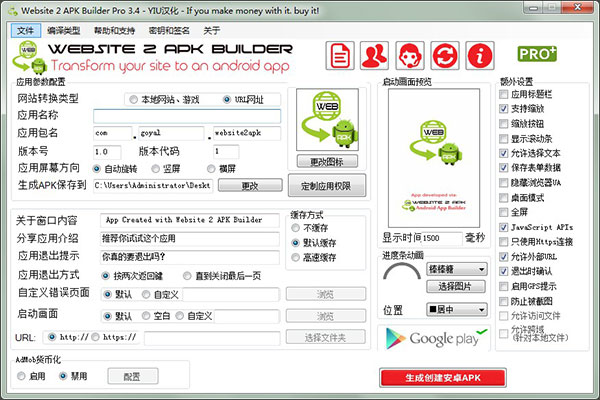Open the 编译类型 menu
Image resolution: width=600 pixels, height=400 pixels.
(64, 31)
